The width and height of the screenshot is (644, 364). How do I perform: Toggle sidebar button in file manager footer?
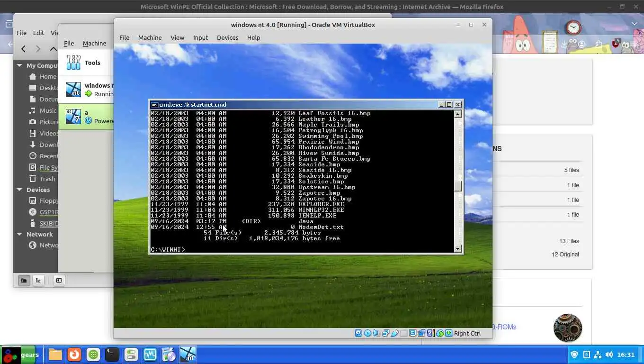pyautogui.click(x=59, y=280)
